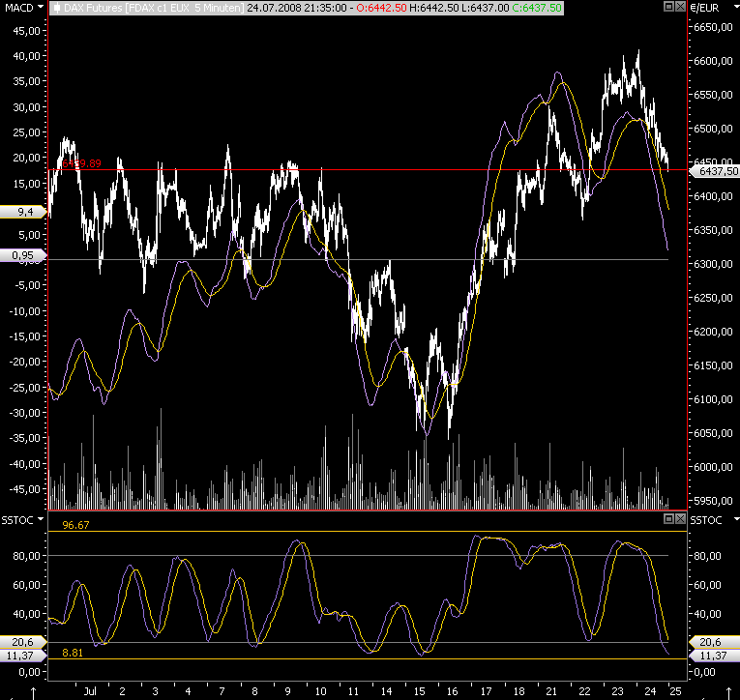The image size is (740, 700).
Task: Click the candlestick icon before DAX Futures title
Action: [x=57, y=8]
